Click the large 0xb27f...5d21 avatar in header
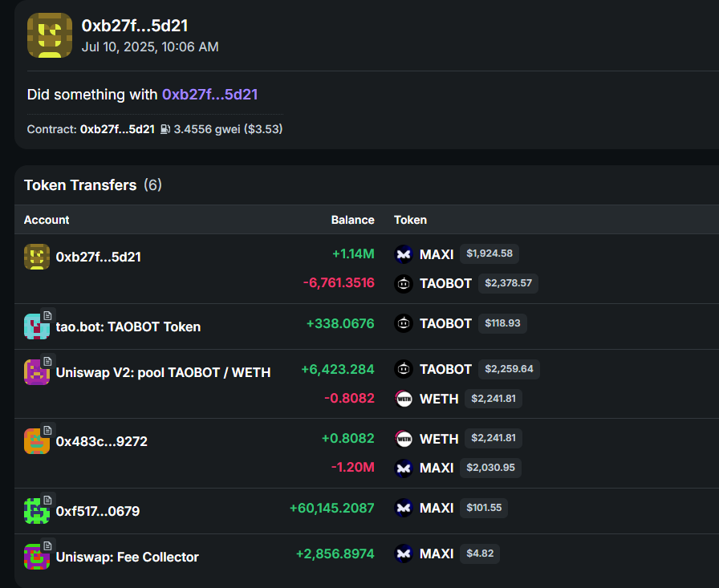Screen dimensions: 719x588 click(x=50, y=35)
